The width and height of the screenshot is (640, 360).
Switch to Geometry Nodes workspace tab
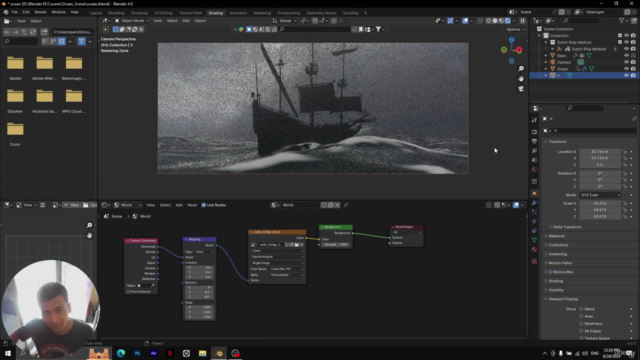click(x=322, y=13)
